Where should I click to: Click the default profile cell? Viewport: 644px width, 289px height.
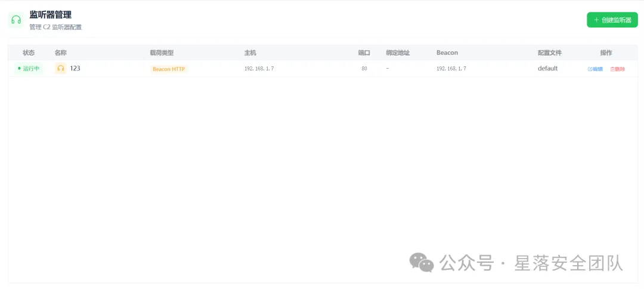click(548, 68)
